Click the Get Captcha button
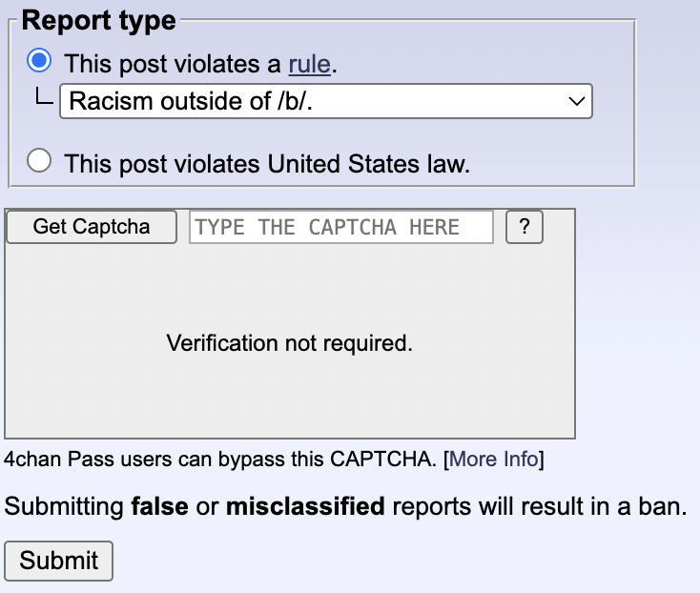The image size is (700, 593). pos(92,227)
